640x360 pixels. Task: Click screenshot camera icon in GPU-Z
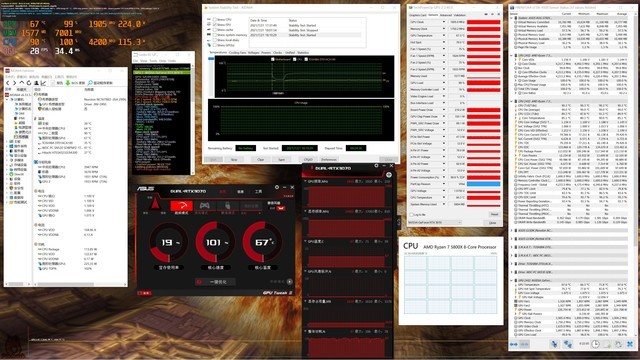(x=486, y=15)
